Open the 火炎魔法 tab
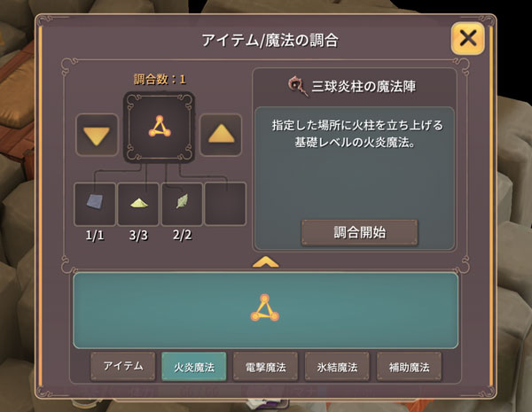The image size is (532, 412). pos(194,366)
